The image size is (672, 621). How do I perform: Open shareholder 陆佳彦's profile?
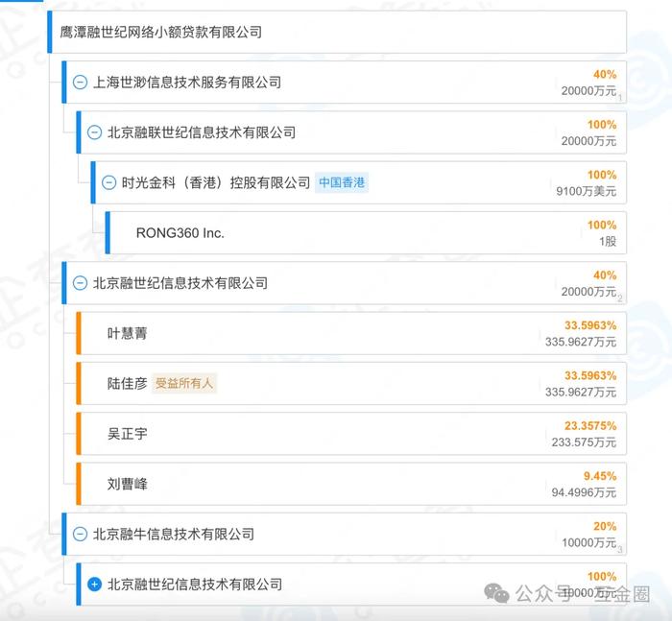point(128,383)
